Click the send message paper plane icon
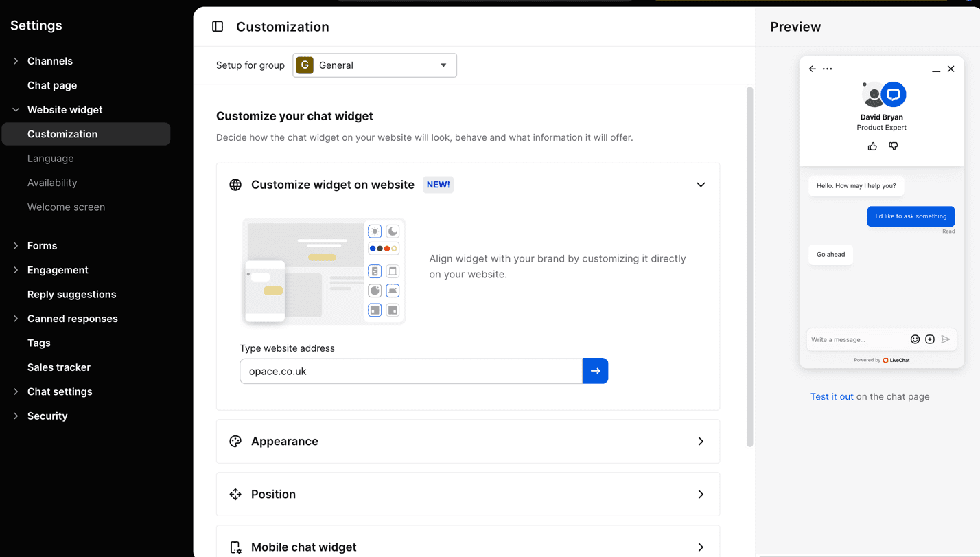The height and width of the screenshot is (557, 980). (x=947, y=339)
